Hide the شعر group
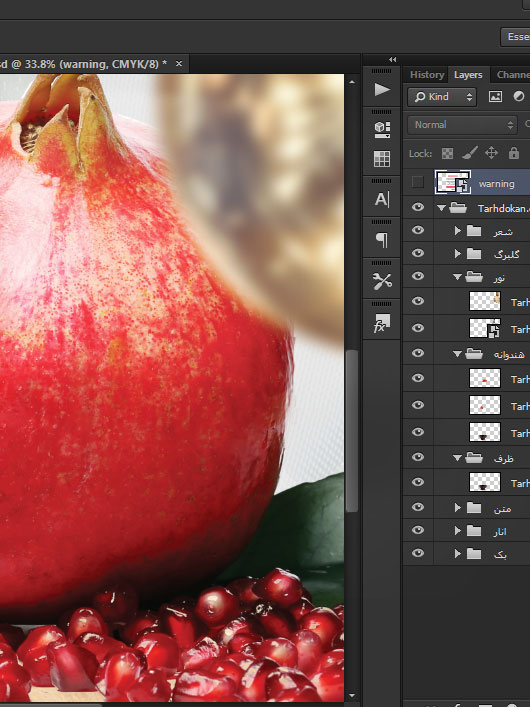530x707 pixels. pos(418,230)
